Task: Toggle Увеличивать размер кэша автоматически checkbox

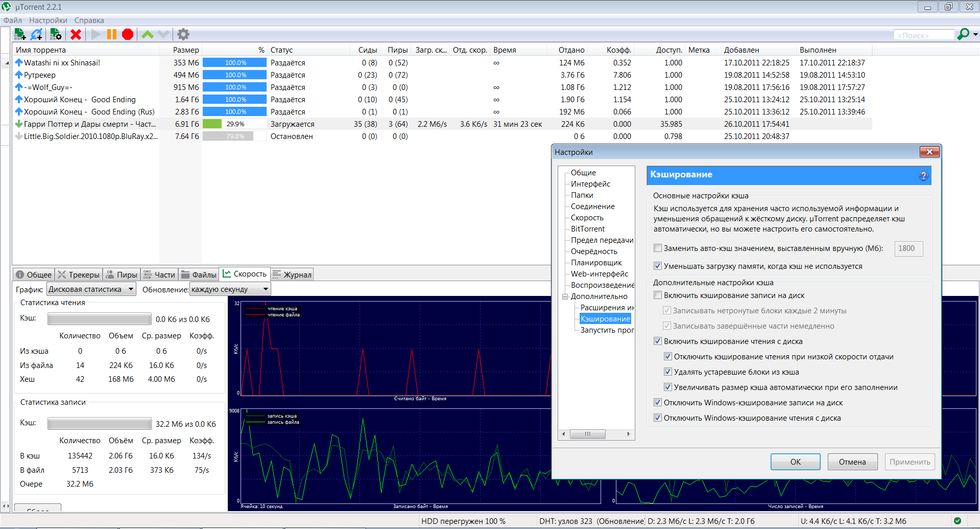Action: 667,387
